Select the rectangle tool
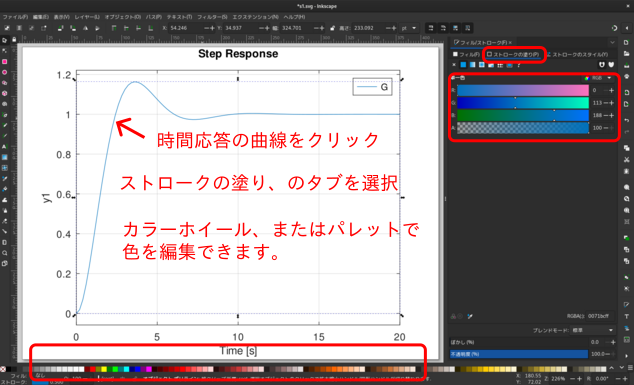Viewport: 634px width, 385px height. 4,61
